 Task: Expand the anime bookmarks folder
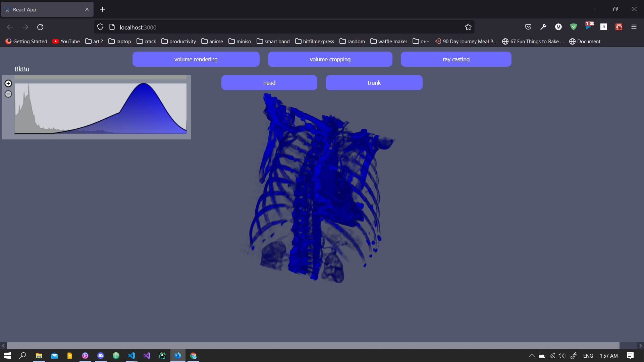[x=212, y=42]
